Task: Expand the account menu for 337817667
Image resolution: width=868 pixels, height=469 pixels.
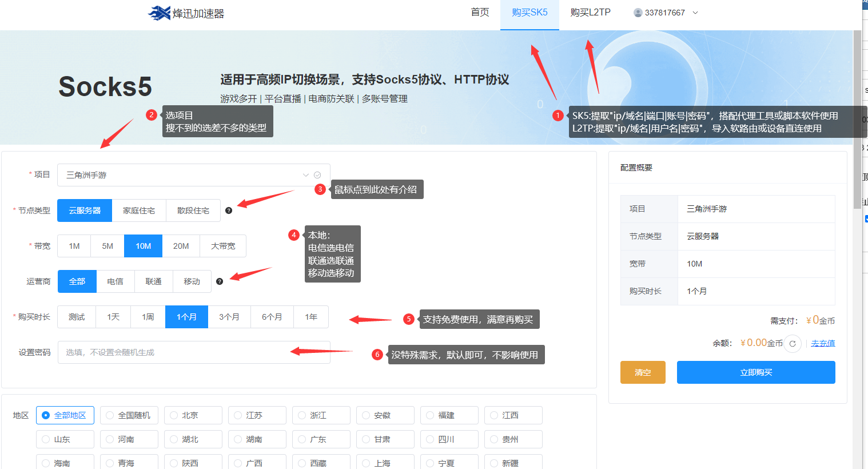Action: (x=694, y=12)
